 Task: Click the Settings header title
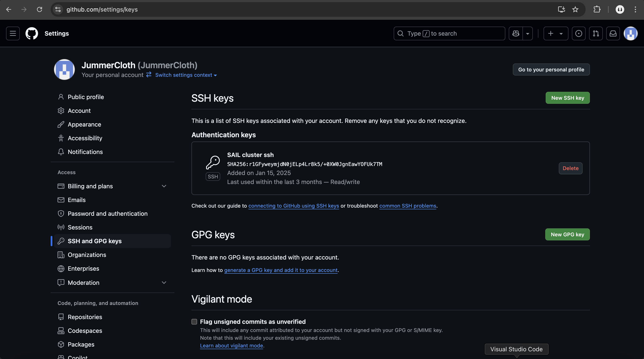pos(56,33)
